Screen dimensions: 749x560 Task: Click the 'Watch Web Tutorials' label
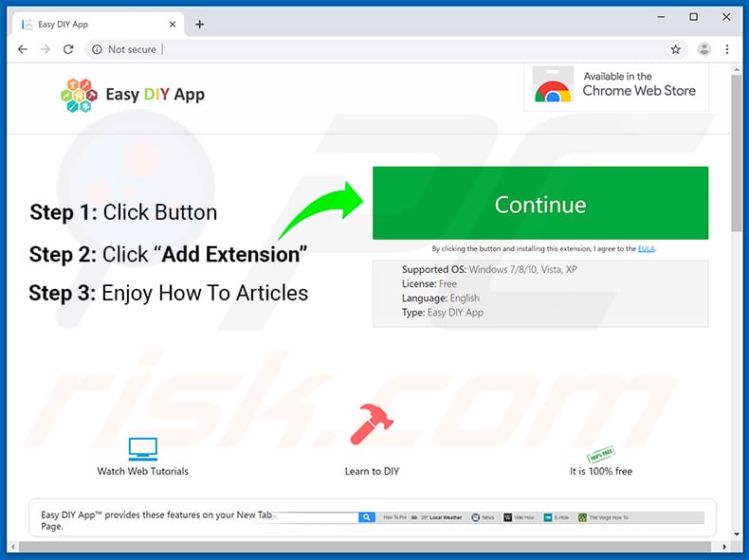[143, 471]
